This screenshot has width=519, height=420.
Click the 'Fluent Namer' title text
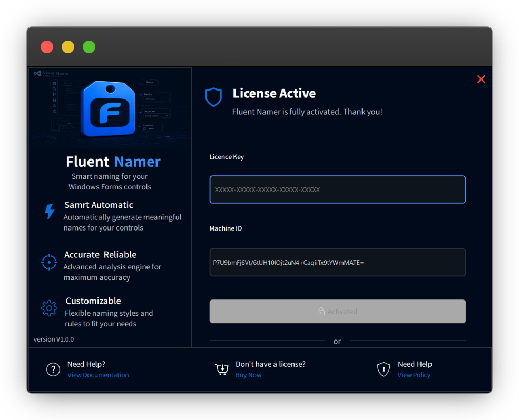[x=113, y=162]
